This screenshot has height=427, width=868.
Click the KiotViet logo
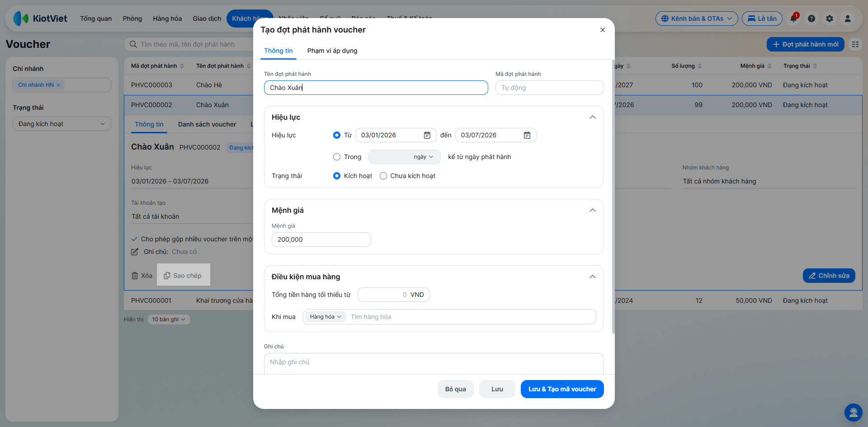pos(40,19)
